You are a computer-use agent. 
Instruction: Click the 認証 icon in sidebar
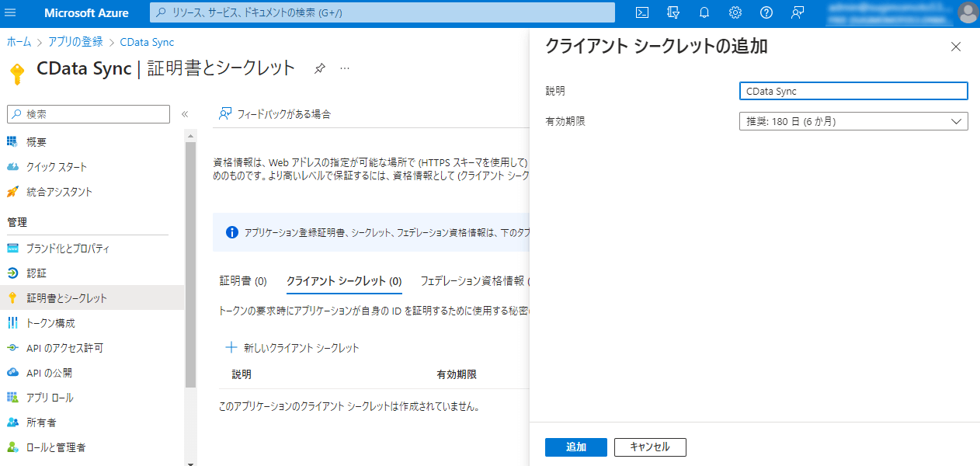point(12,273)
